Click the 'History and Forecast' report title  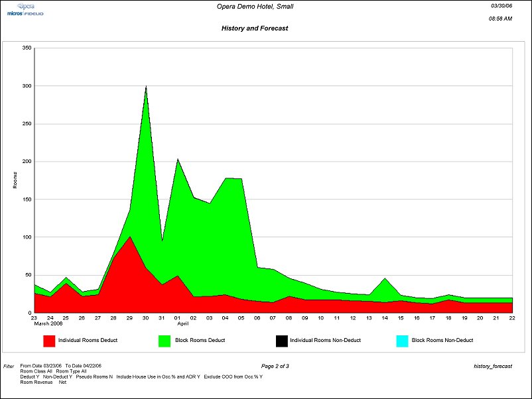255,28
